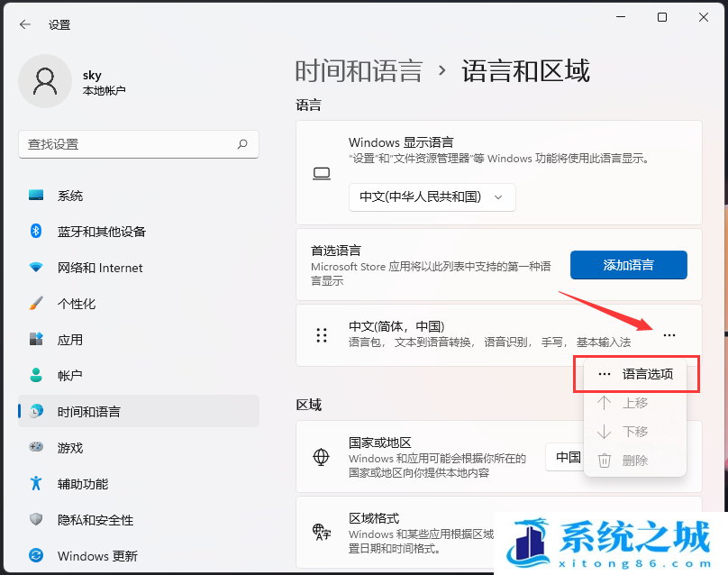Open 网络和 Internet settings category

pos(139,267)
